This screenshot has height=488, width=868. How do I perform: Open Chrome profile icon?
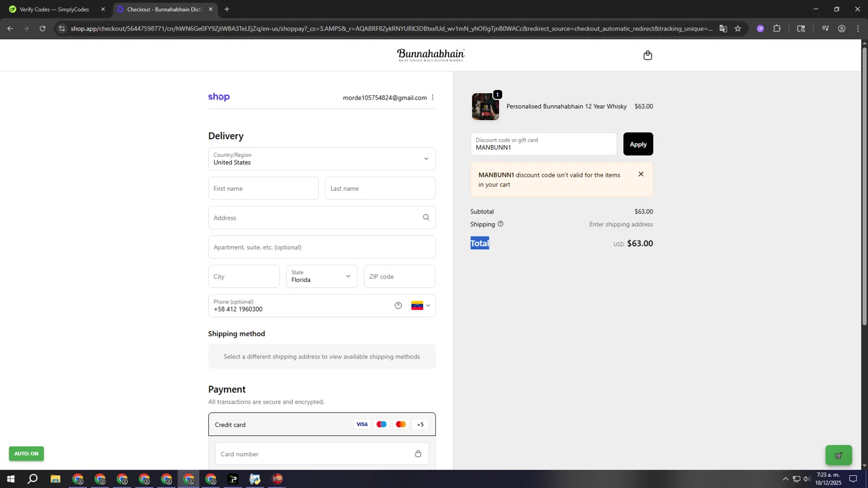(842, 28)
